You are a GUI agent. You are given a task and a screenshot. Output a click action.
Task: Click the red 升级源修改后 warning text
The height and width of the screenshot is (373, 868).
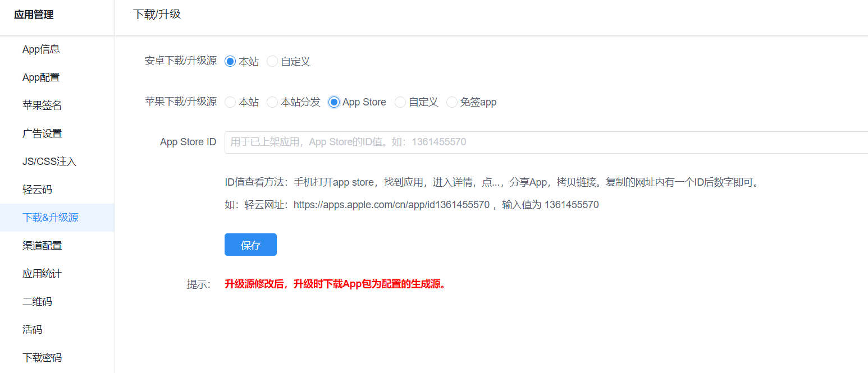click(x=336, y=284)
